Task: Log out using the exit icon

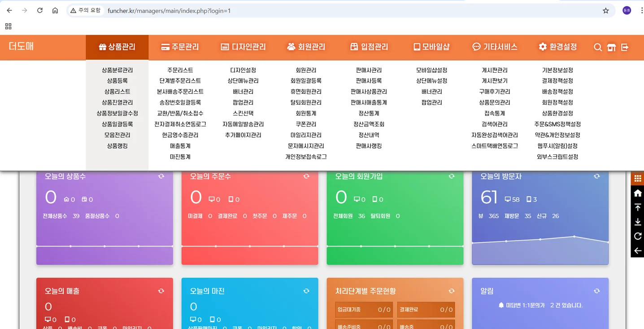Action: [x=624, y=47]
